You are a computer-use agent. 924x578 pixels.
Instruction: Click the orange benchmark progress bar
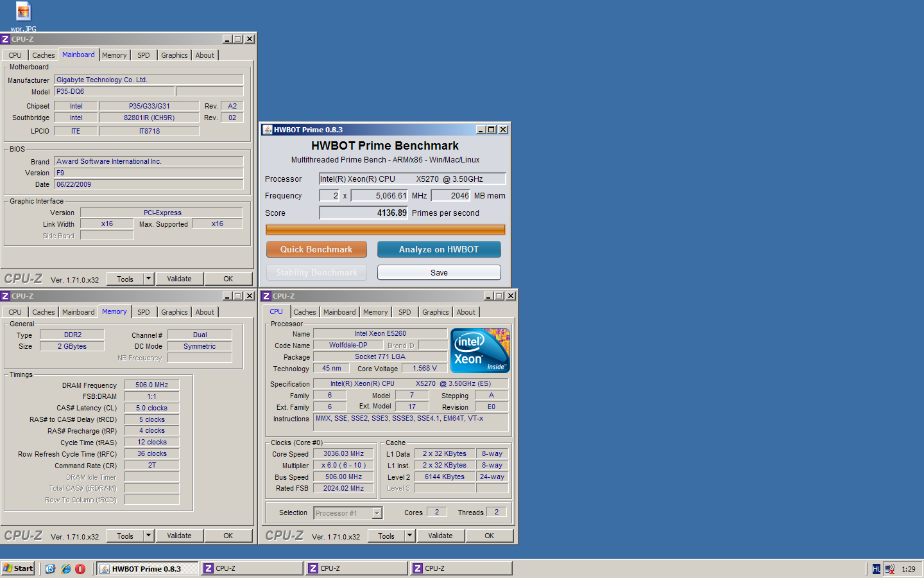[x=386, y=229]
